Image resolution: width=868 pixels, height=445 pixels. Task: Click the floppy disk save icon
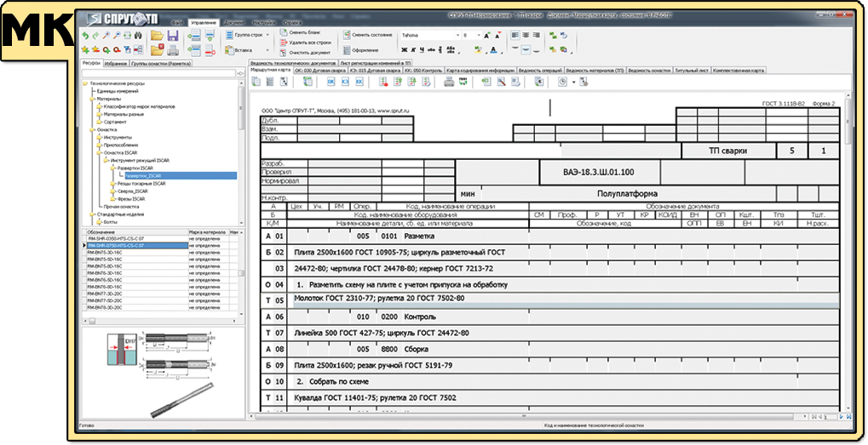pos(173,36)
